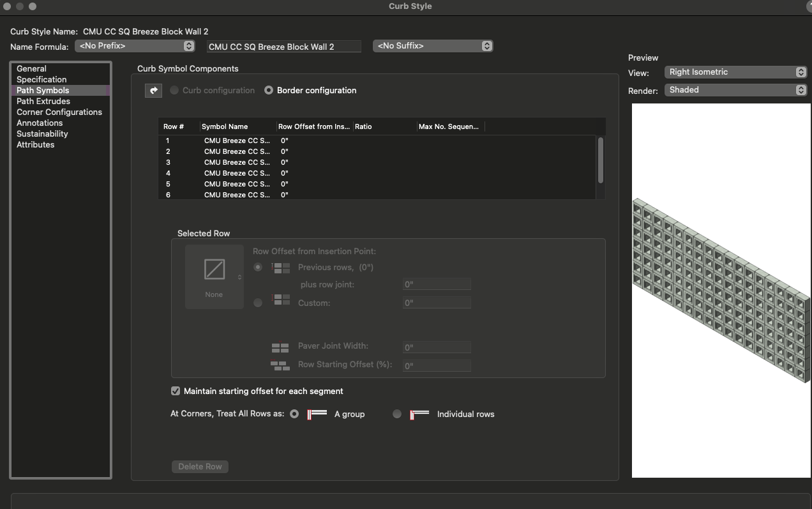Click the swap configuration arrow icon

click(153, 91)
